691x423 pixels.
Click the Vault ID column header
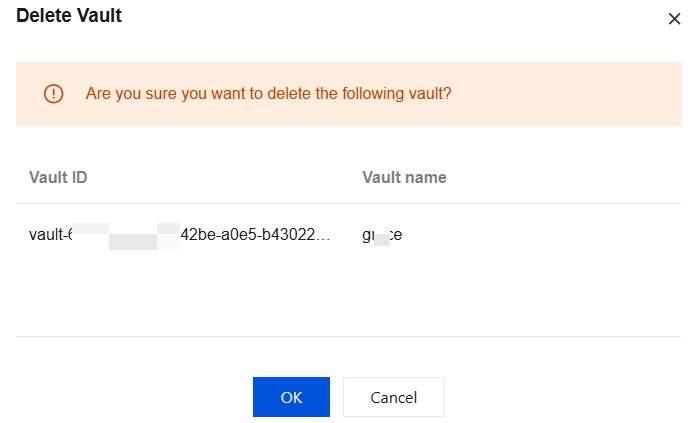[x=58, y=177]
